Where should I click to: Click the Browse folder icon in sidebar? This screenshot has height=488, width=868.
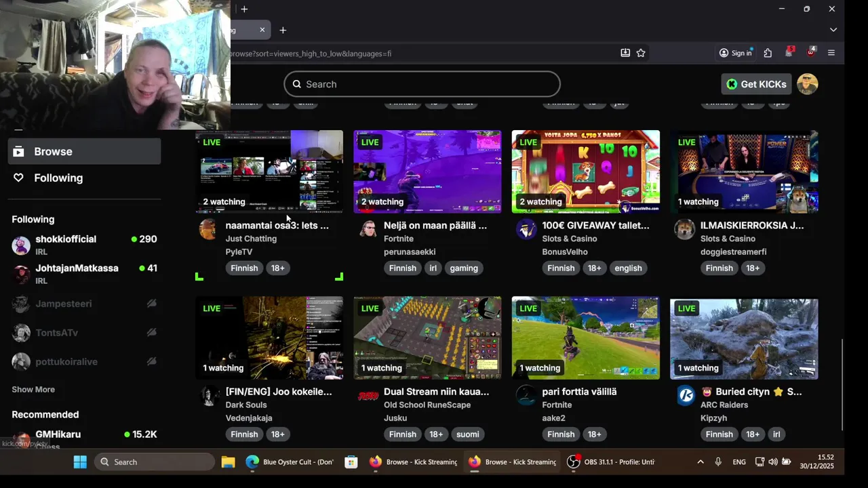[18, 151]
